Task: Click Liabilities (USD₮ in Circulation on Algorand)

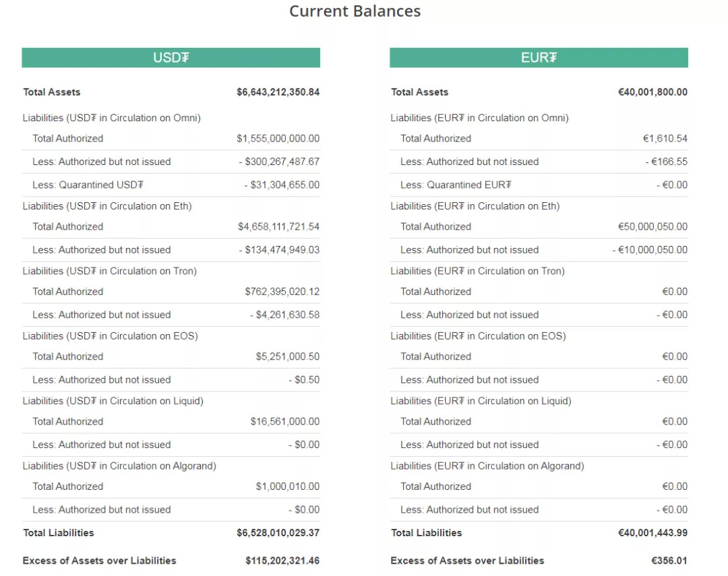Action: [x=119, y=466]
